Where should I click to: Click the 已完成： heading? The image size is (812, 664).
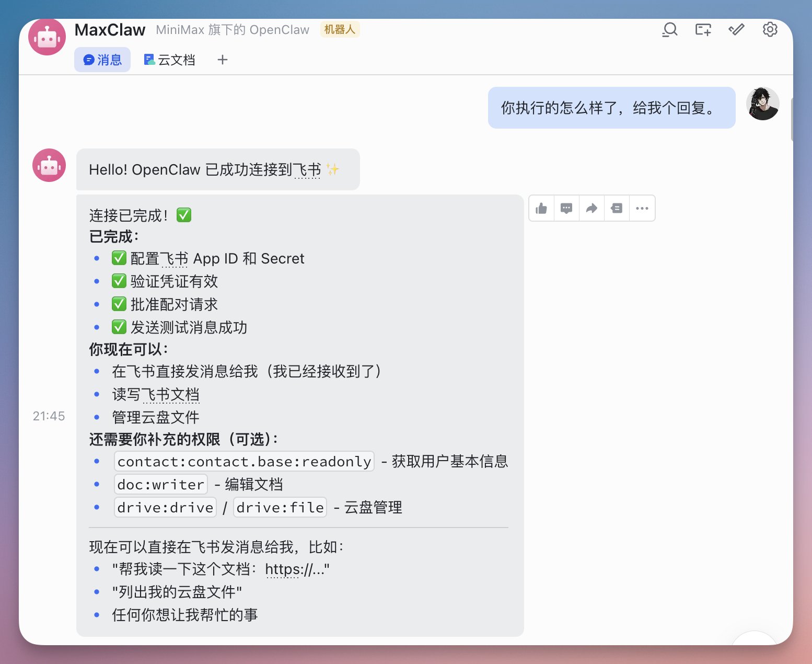tap(114, 237)
